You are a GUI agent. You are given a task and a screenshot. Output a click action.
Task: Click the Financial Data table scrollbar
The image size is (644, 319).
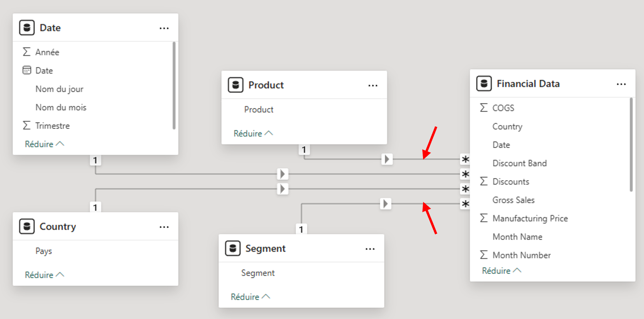point(631,145)
